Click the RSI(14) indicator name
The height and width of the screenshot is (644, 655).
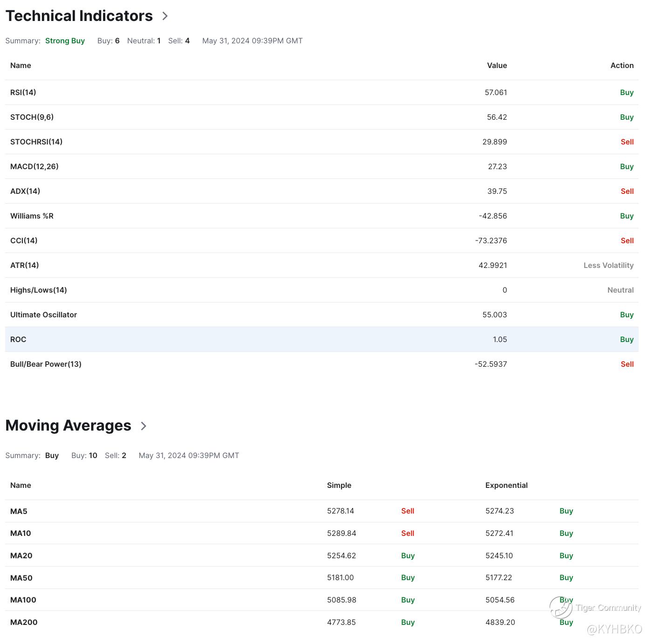(23, 92)
